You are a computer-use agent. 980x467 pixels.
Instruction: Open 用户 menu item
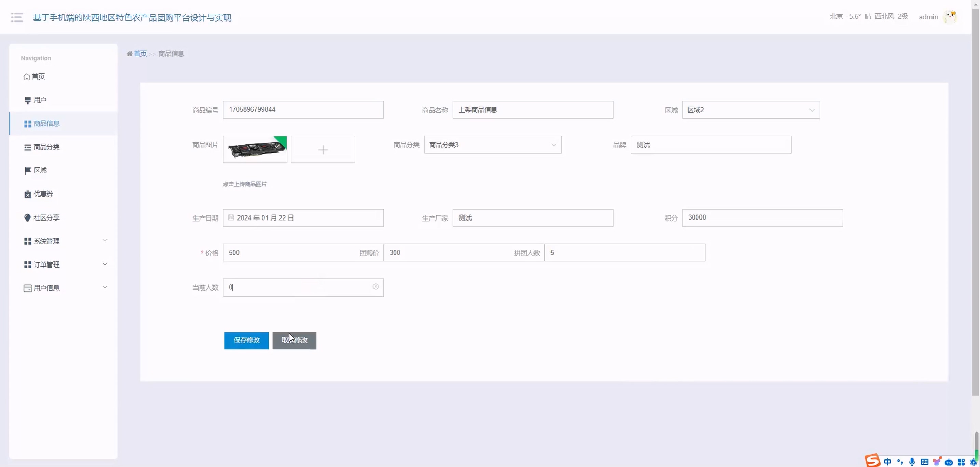(64, 100)
